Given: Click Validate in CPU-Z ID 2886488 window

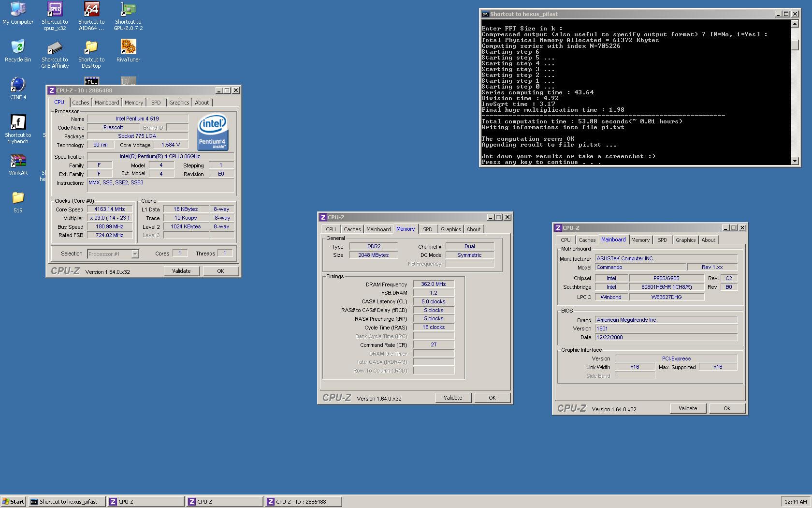Looking at the screenshot, I should coord(181,271).
